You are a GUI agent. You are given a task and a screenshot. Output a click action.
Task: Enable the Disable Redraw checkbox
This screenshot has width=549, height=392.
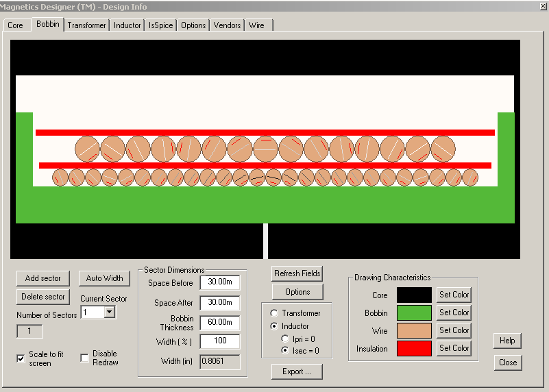(x=85, y=358)
